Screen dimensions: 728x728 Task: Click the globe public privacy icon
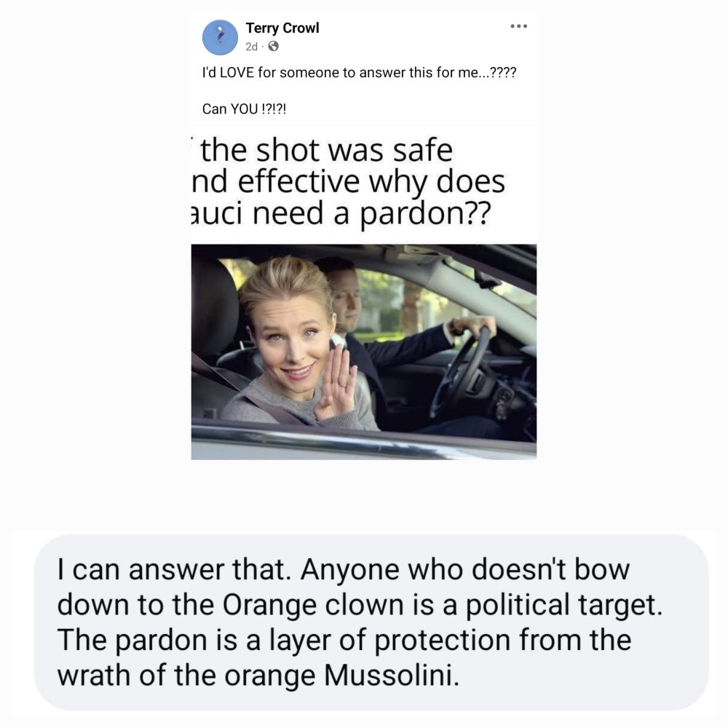coord(274,46)
